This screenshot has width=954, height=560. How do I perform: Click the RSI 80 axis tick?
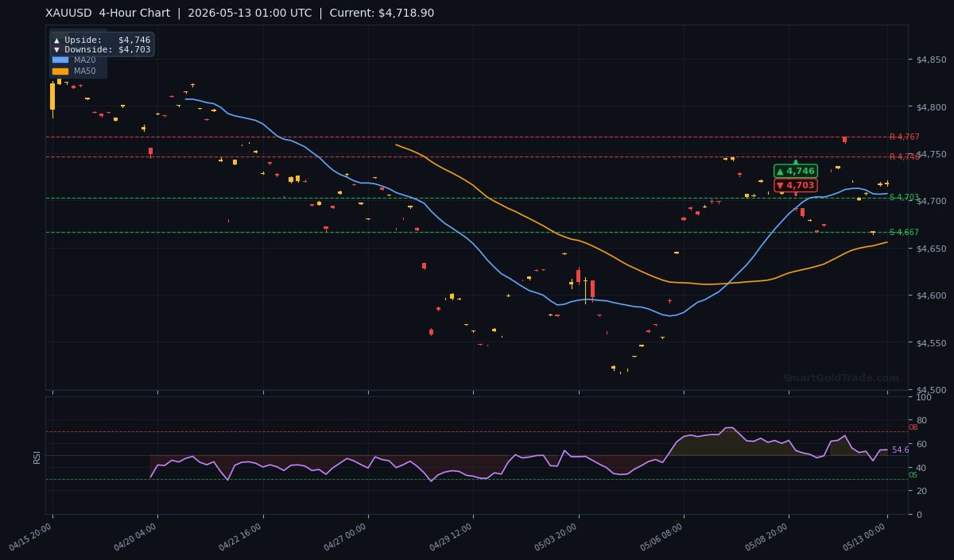point(921,420)
